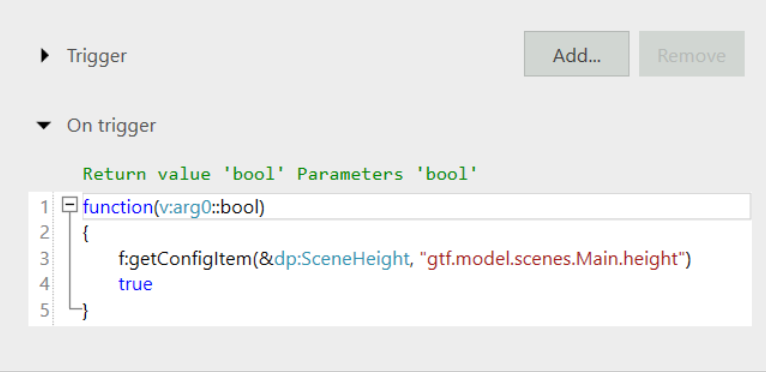Click the opening brace on line 2
This screenshot has width=766, height=372.
[86, 233]
